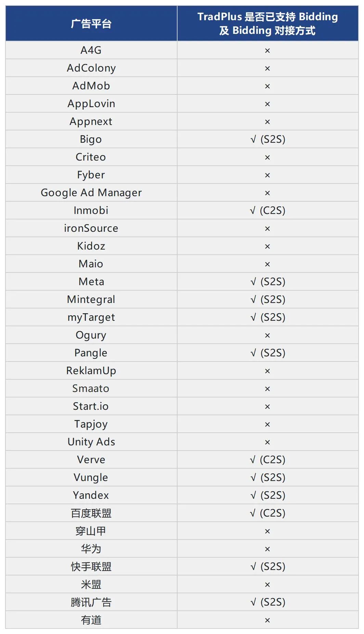Click the S2S checkmark for 腾讯广告

coord(268,602)
